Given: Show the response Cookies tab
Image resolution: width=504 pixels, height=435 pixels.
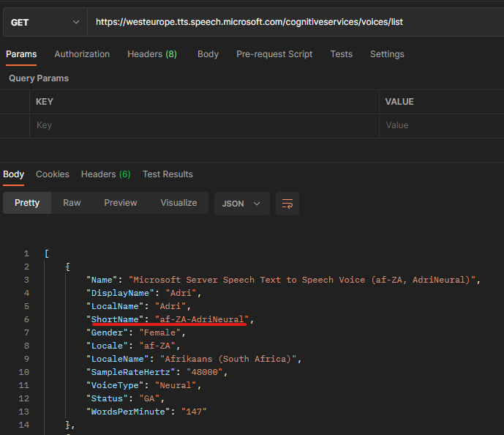Looking at the screenshot, I should click(53, 174).
